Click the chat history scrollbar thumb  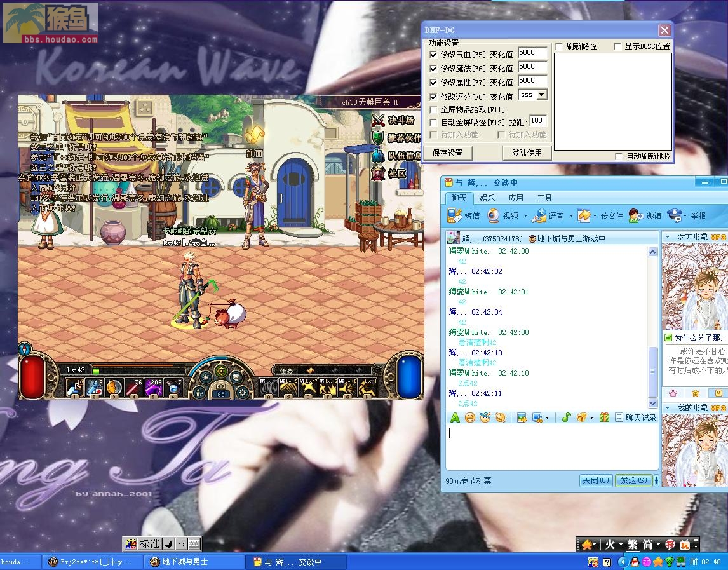tap(652, 372)
